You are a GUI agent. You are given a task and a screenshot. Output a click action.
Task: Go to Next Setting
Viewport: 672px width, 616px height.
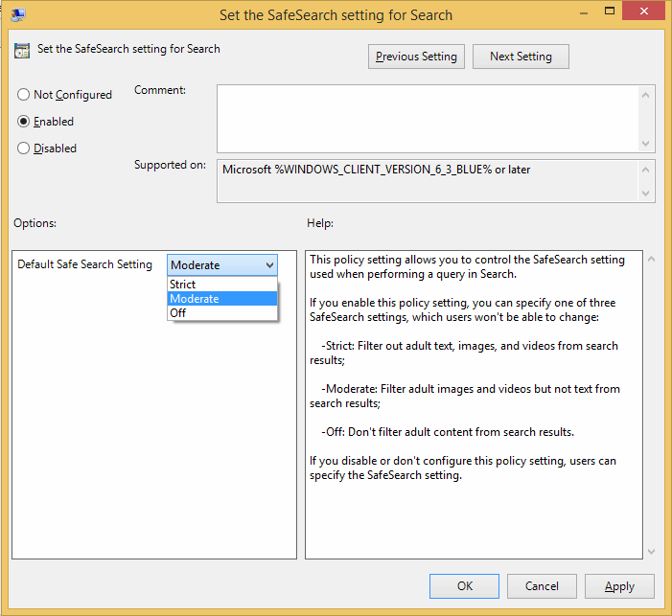521,57
